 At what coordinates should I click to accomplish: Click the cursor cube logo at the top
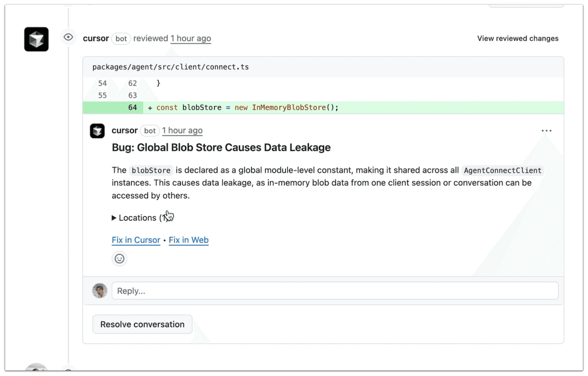tap(36, 39)
